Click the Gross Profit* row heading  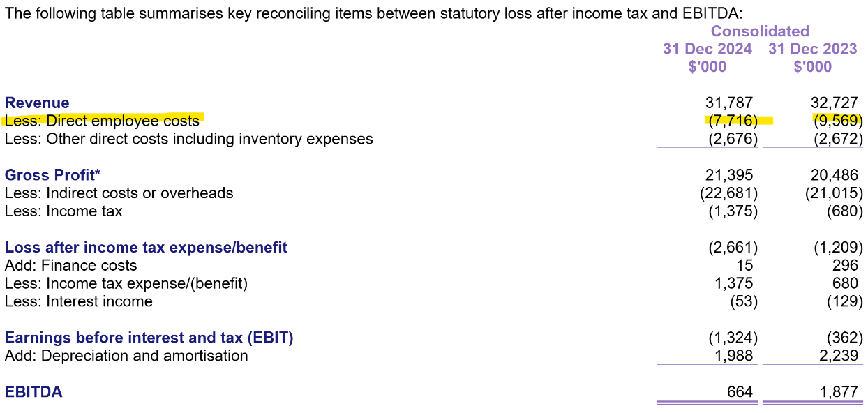tap(52, 175)
